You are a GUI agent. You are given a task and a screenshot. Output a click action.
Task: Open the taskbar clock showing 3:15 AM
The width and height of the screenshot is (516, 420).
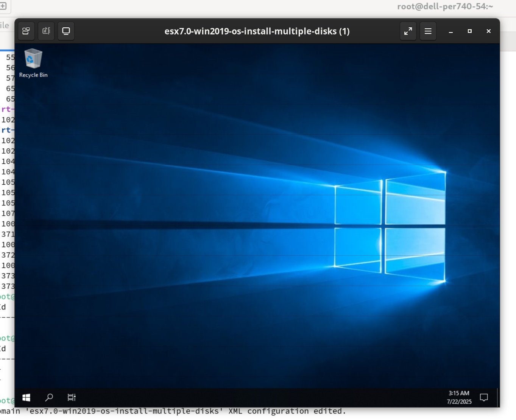click(459, 398)
